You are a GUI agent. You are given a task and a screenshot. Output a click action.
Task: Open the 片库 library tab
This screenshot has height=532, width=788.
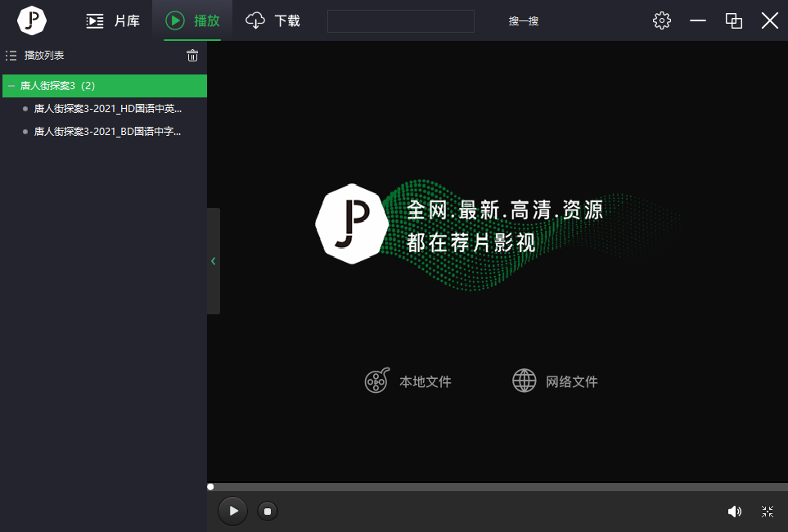(113, 20)
